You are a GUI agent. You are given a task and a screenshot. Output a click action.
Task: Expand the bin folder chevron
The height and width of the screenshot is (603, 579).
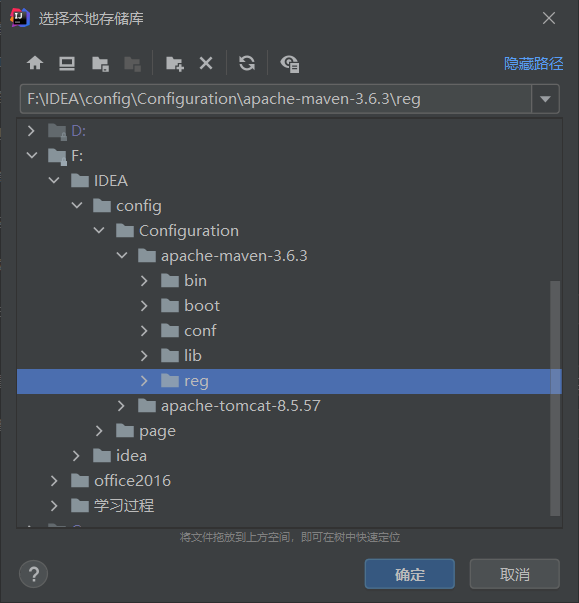(144, 281)
